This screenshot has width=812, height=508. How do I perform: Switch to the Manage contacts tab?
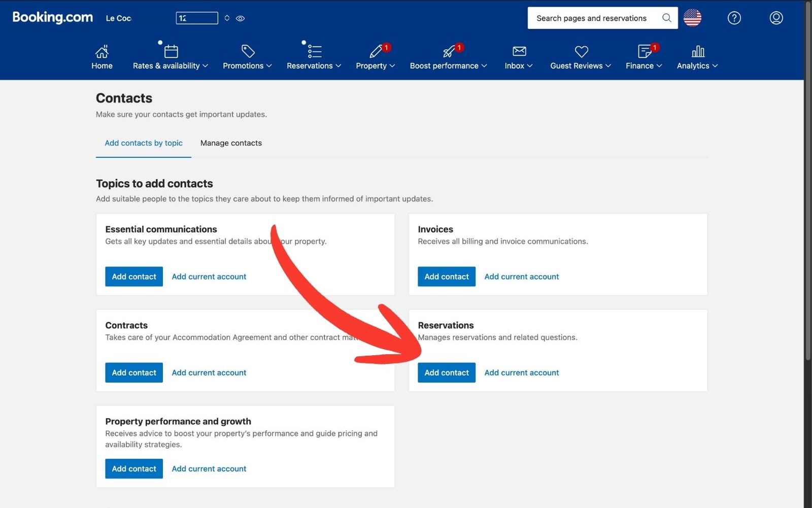point(231,143)
